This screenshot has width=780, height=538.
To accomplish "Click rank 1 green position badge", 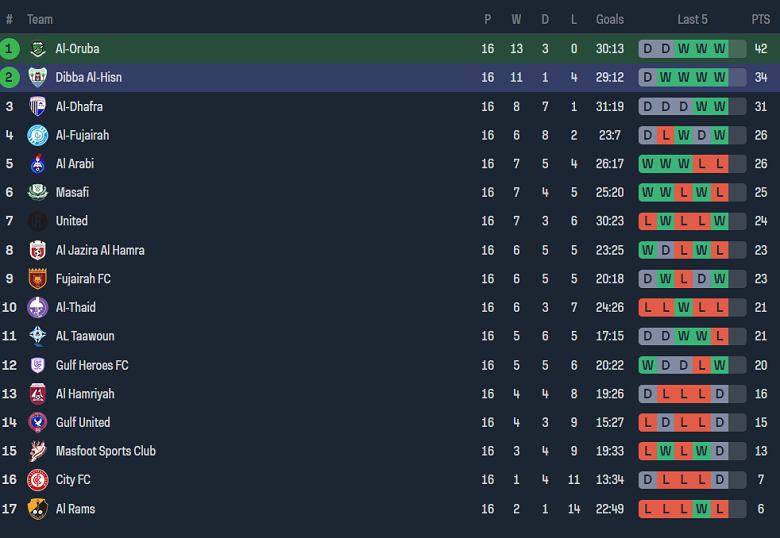I will coord(10,49).
